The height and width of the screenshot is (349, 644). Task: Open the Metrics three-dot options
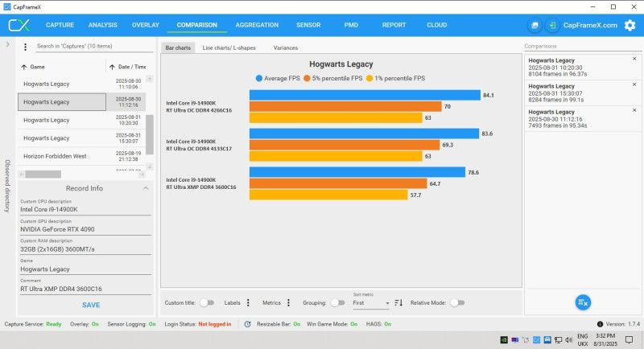(288, 302)
